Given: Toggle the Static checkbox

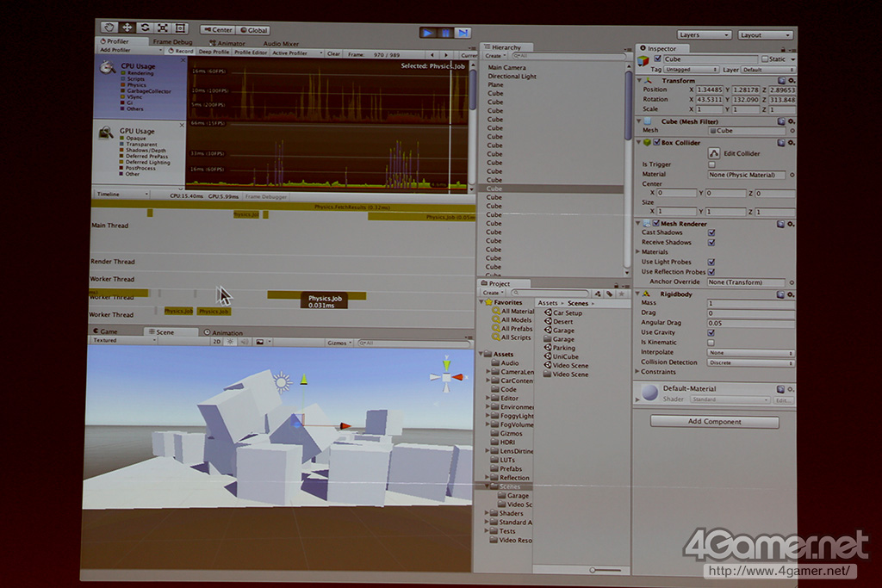Looking at the screenshot, I should click(x=765, y=59).
